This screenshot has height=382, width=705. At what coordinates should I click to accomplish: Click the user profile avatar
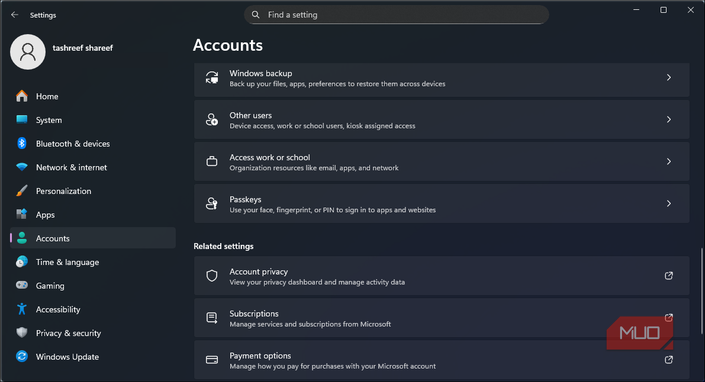pos(27,52)
